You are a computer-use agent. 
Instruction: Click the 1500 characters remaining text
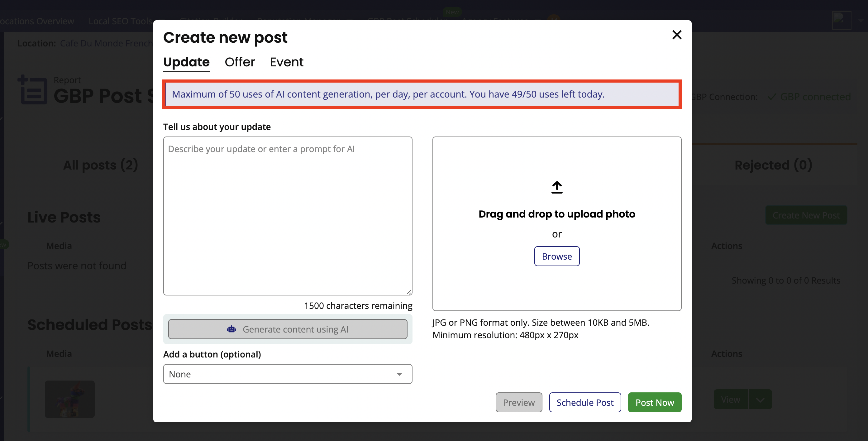click(358, 305)
